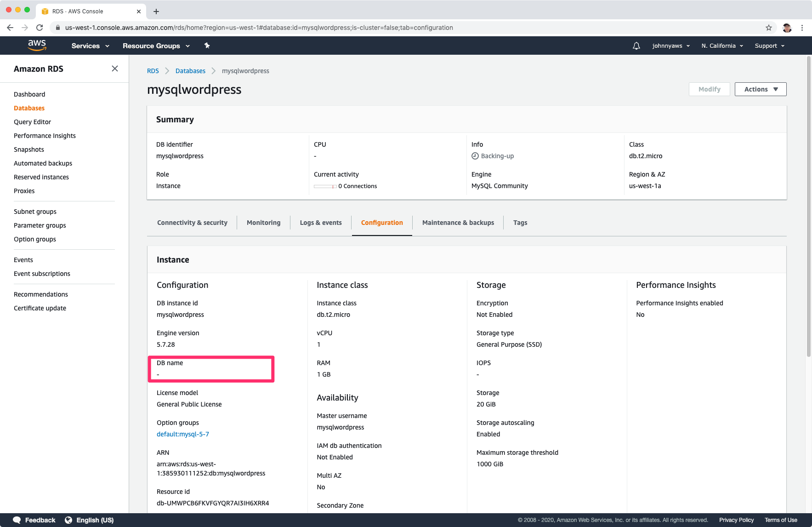
Task: Open Option groups in the sidebar
Action: coord(35,239)
